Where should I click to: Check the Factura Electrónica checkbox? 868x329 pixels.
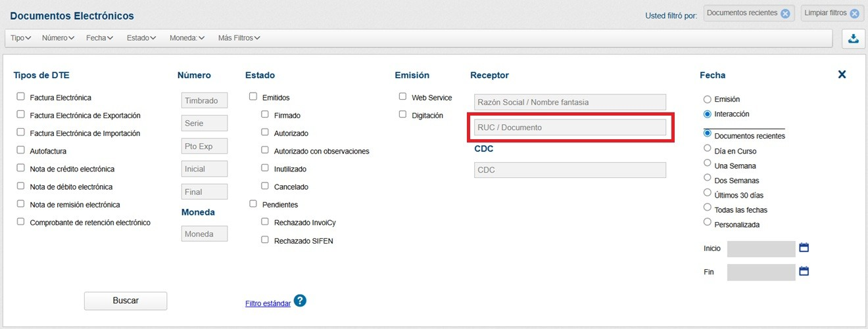tap(21, 97)
